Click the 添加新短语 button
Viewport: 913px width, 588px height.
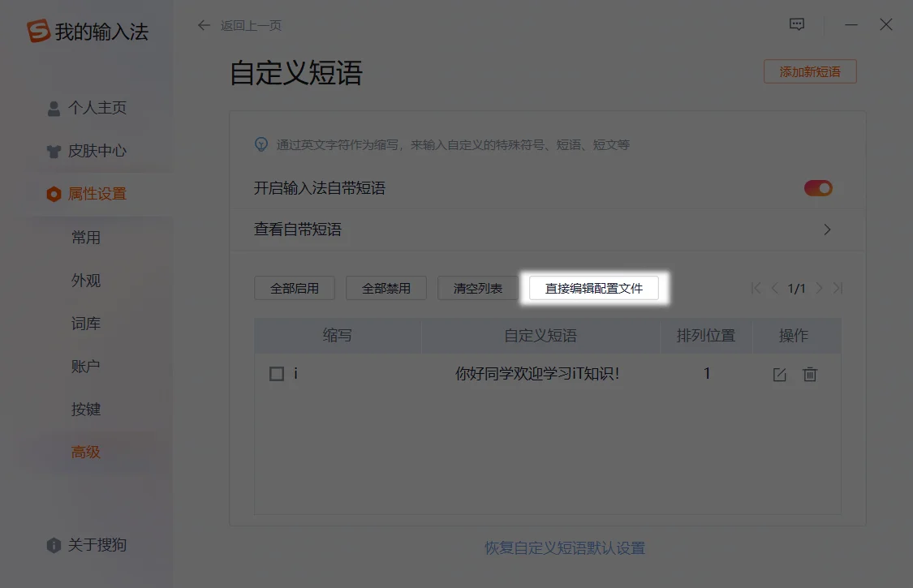pos(810,71)
